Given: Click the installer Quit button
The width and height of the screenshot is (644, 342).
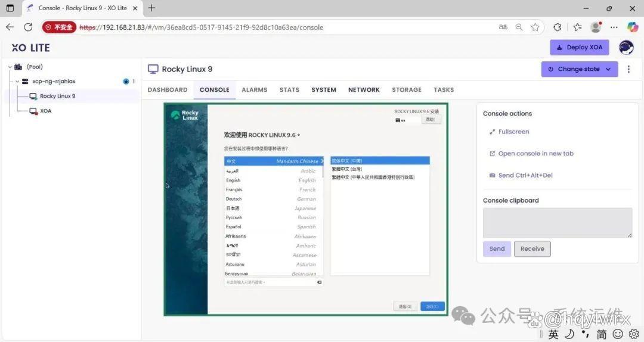Looking at the screenshot, I should pos(405,306).
